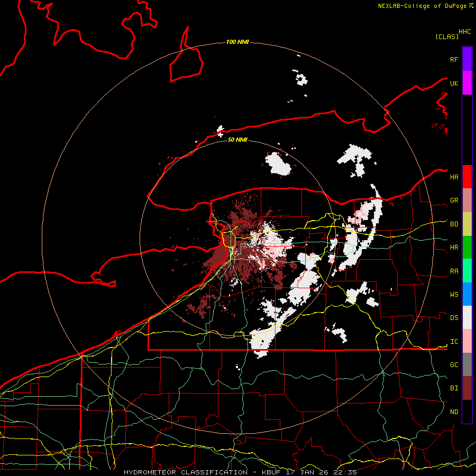Click the IC pink legend swatch
This screenshot has width=476, height=476.
pyautogui.click(x=467, y=341)
